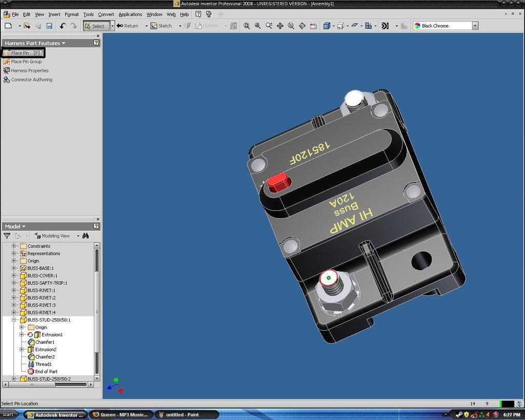Image resolution: width=525 pixels, height=420 pixels.
Task: Click the Inventor document icon left of File
Action: point(6,14)
